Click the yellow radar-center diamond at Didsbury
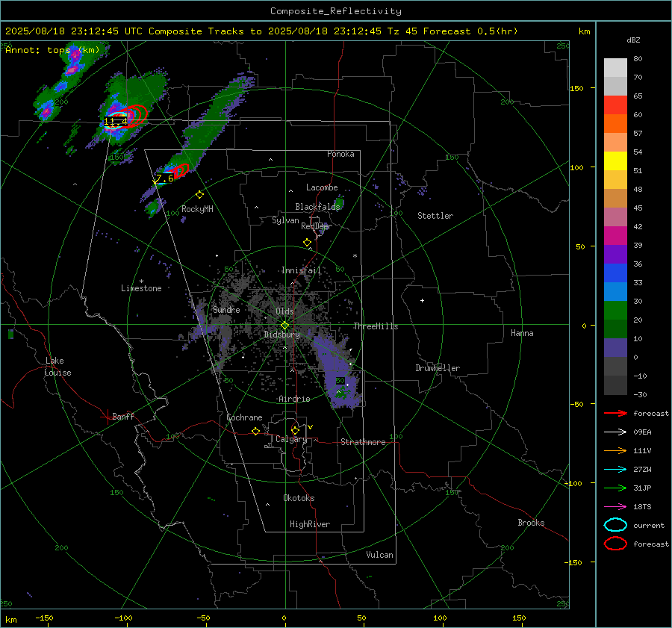The height and width of the screenshot is (628, 672). tap(285, 326)
